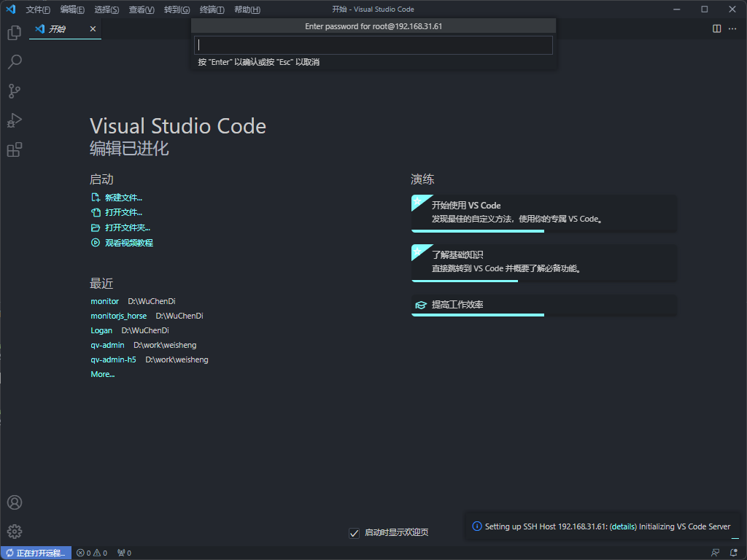The width and height of the screenshot is (747, 560).
Task: Maximize the Visual Studio Code window
Action: 705,9
